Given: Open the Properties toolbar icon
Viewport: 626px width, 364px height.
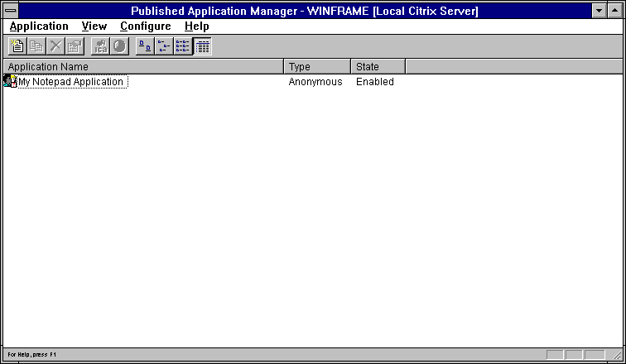Looking at the screenshot, I should [x=75, y=46].
